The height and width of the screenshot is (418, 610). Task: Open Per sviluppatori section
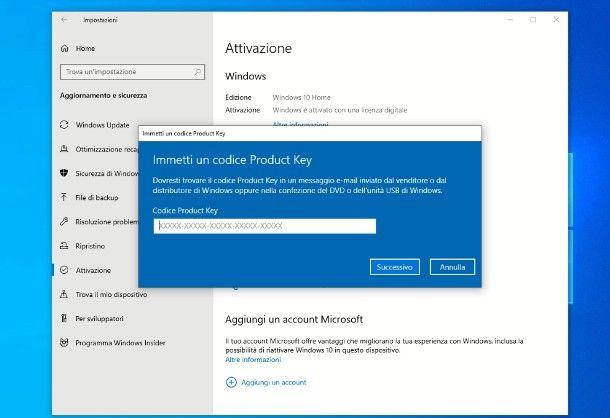coord(100,319)
